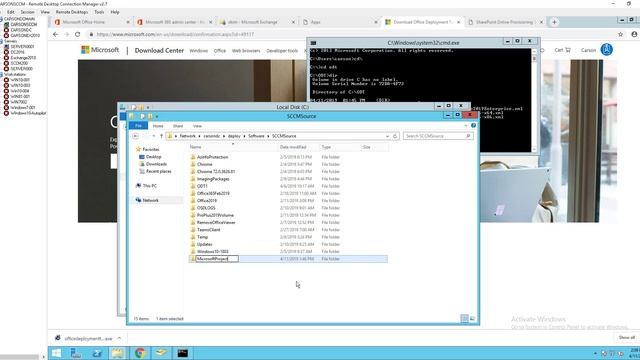Open the Edit menu

coord(11,12)
